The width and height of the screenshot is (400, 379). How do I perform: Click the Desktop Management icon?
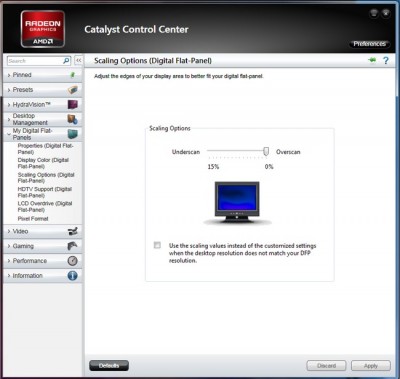point(73,119)
